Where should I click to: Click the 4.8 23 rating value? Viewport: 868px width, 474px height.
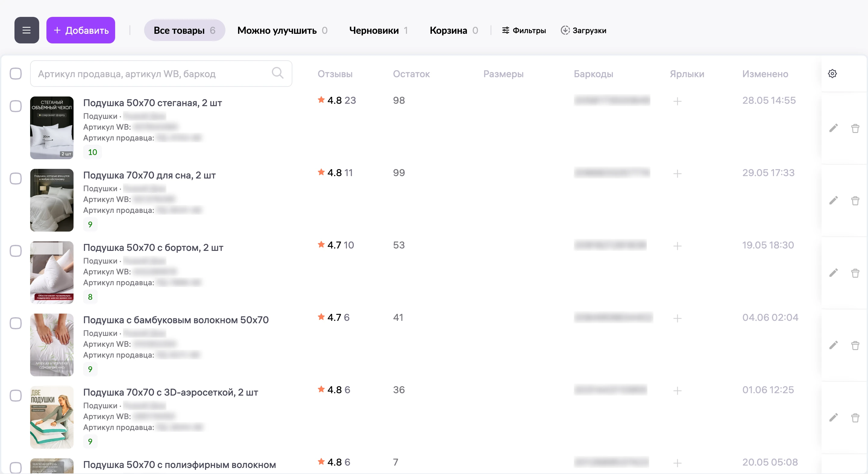337,100
